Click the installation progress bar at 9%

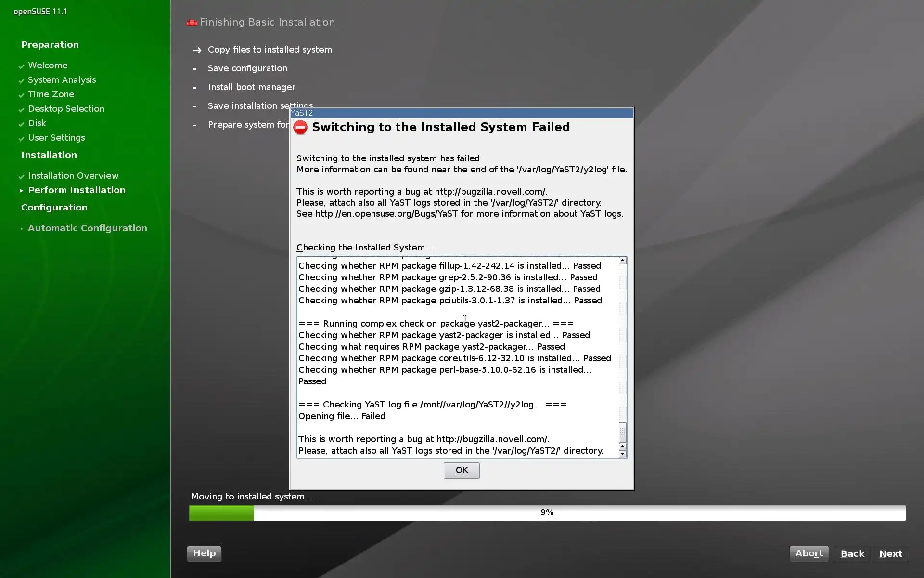[x=547, y=512]
